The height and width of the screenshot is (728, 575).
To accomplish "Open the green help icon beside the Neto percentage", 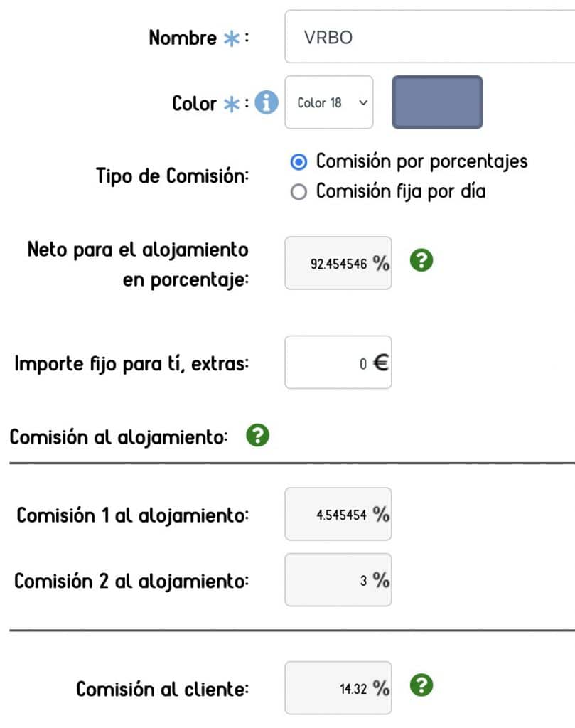I will 420,260.
